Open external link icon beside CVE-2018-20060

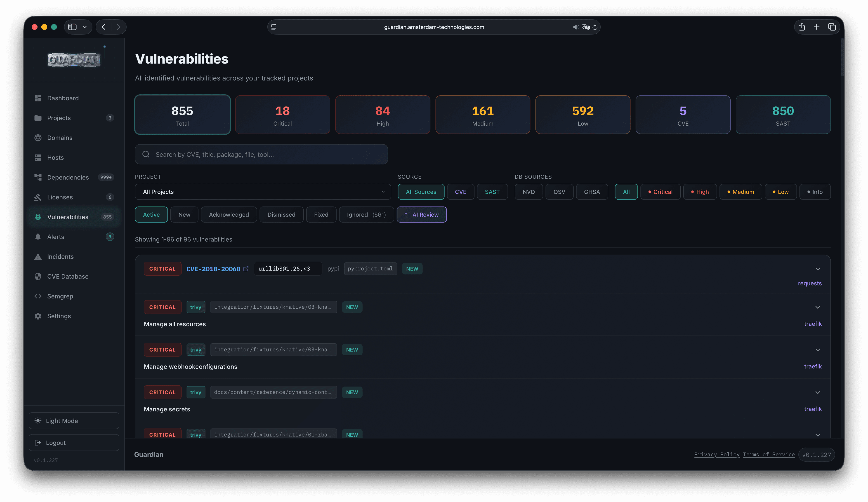pyautogui.click(x=245, y=269)
